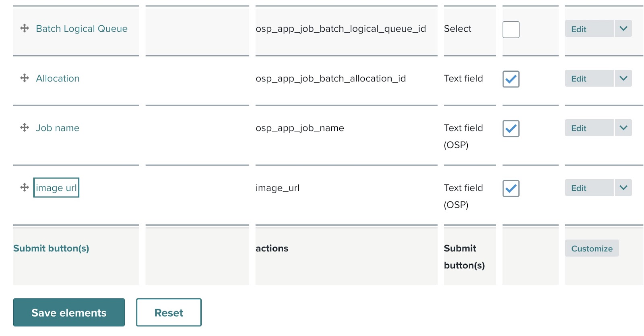Click the Job name row move icon

pos(25,128)
